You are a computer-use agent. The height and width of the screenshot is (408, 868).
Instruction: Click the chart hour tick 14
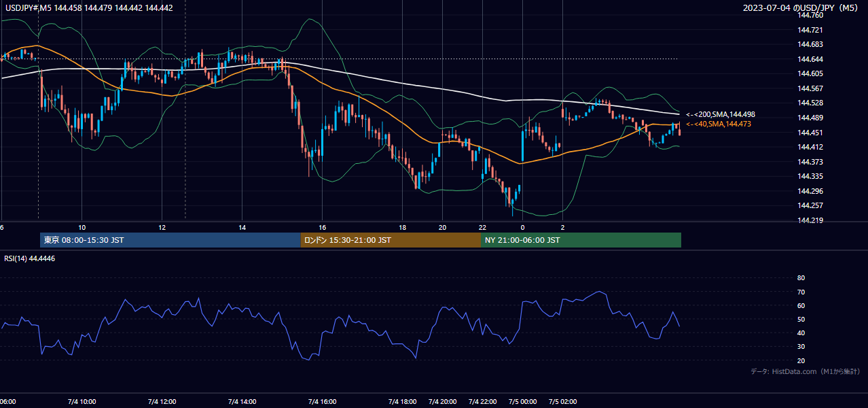242,227
